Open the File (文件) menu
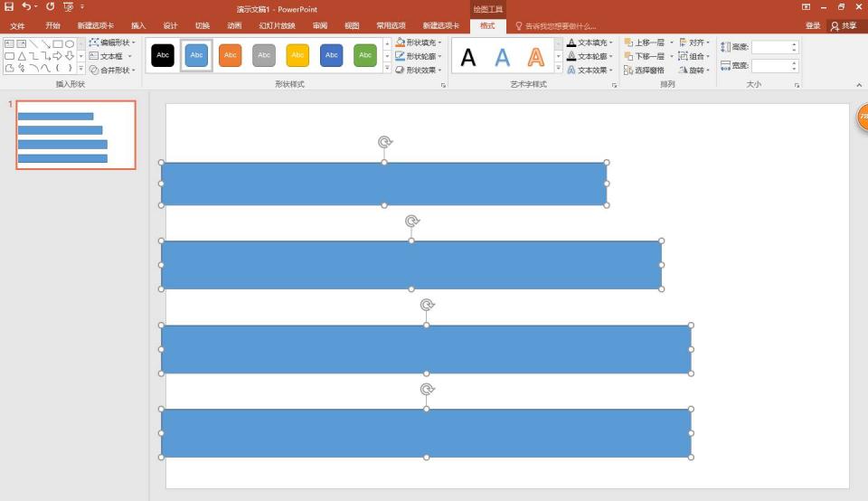Screen dimensions: 868x501 (17, 26)
